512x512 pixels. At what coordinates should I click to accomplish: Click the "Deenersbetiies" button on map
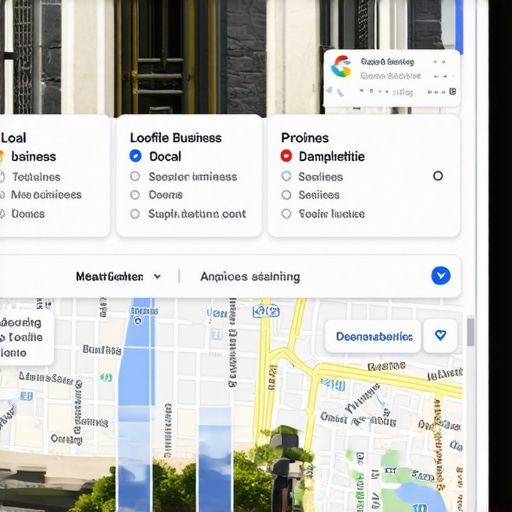coord(374,336)
